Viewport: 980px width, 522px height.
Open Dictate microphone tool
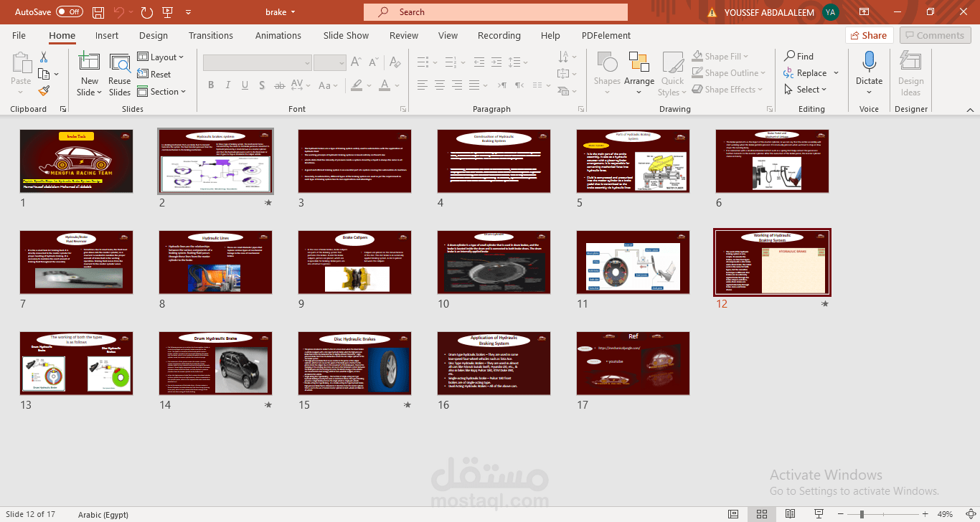click(x=869, y=72)
